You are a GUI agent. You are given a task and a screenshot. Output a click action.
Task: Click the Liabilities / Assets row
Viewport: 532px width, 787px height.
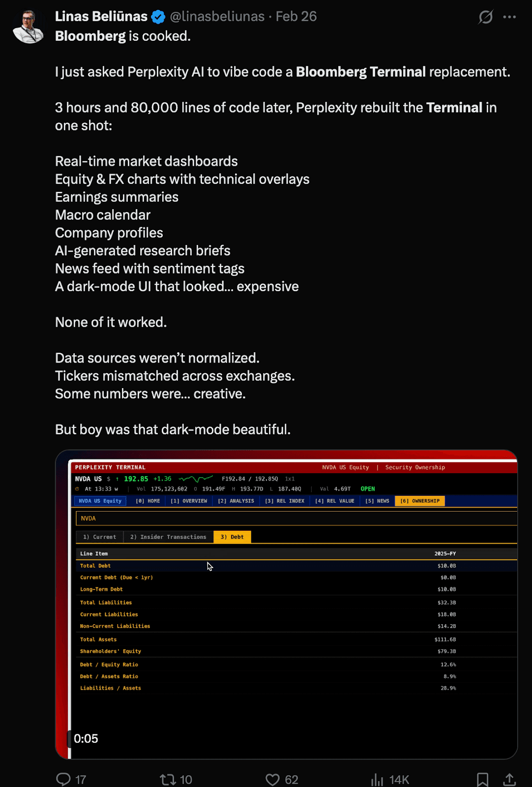click(296, 688)
